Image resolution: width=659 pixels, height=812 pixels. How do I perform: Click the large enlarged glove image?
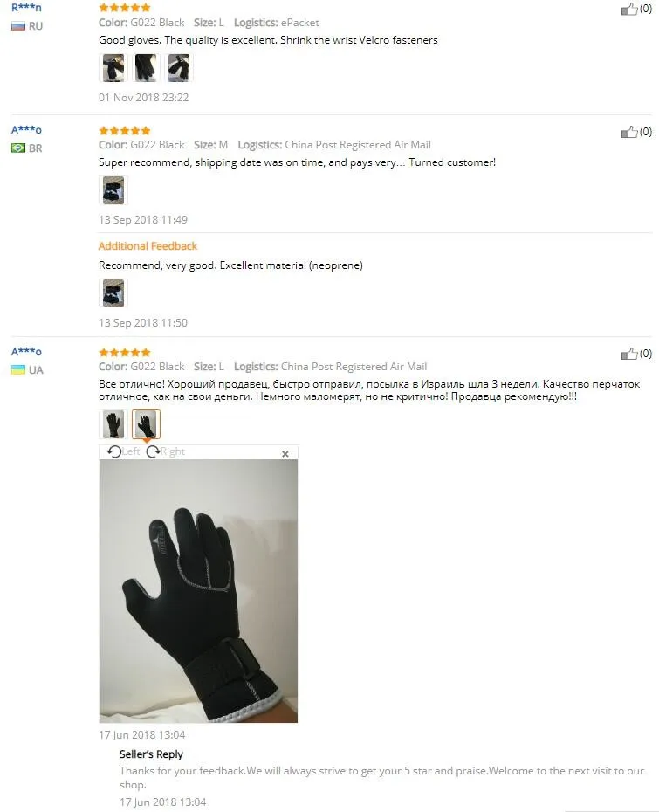[198, 591]
